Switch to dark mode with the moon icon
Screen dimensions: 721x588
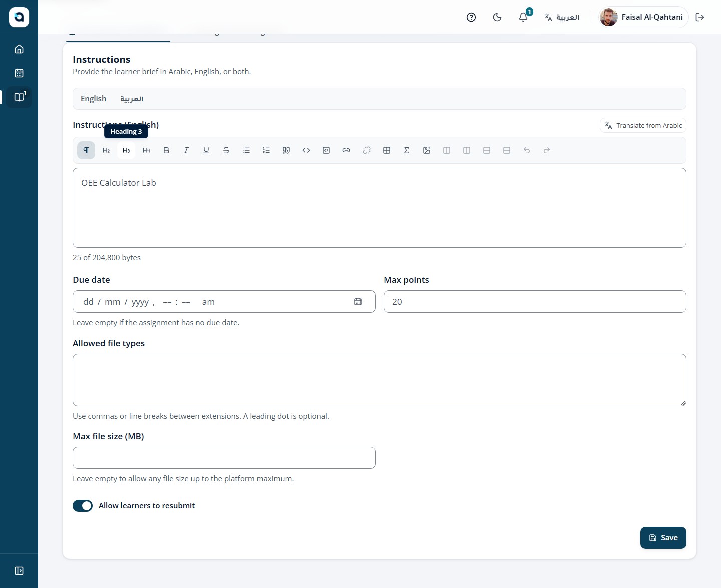coord(497,17)
